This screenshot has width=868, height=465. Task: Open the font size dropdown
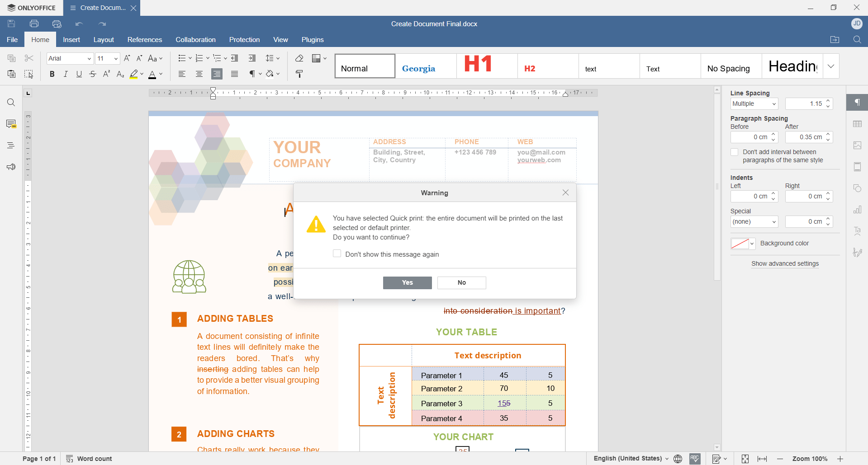115,58
